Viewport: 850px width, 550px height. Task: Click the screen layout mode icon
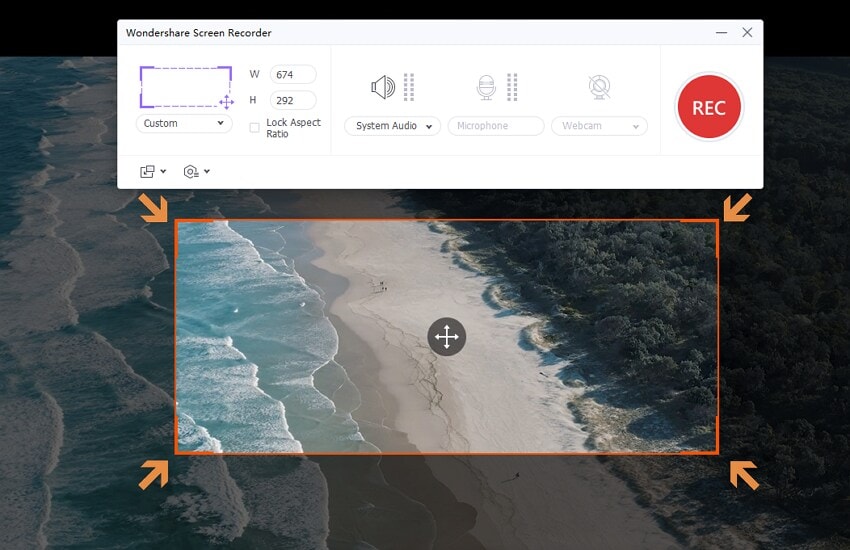147,172
